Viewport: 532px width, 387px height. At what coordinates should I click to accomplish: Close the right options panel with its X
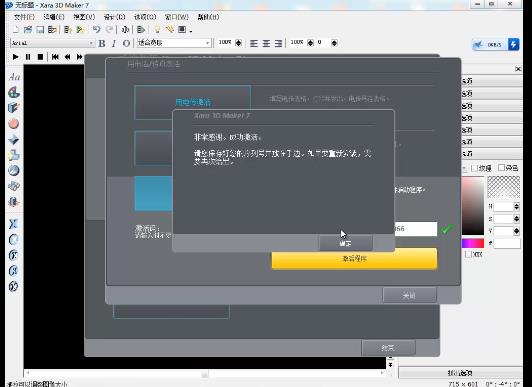[x=518, y=69]
